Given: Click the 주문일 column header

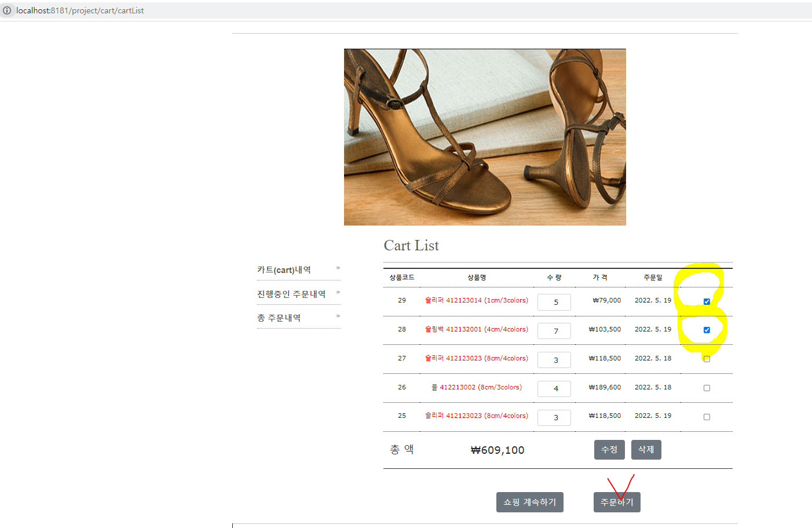Looking at the screenshot, I should point(653,278).
